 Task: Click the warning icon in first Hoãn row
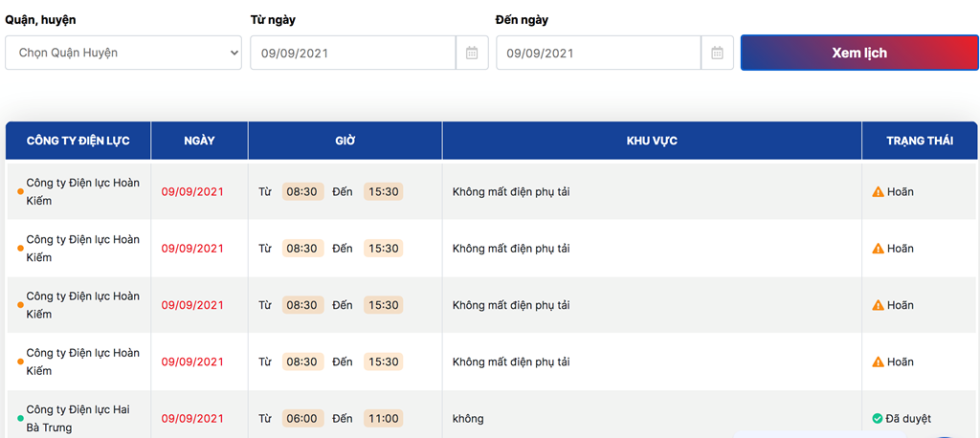coord(879,192)
